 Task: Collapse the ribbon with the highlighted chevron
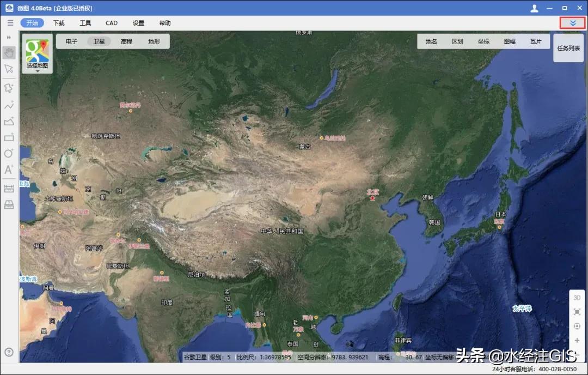coord(572,22)
